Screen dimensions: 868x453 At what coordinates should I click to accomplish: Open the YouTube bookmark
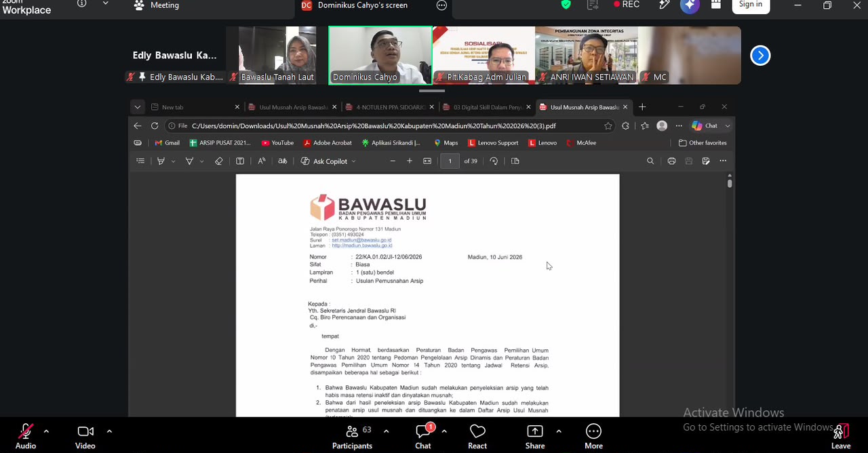click(277, 143)
